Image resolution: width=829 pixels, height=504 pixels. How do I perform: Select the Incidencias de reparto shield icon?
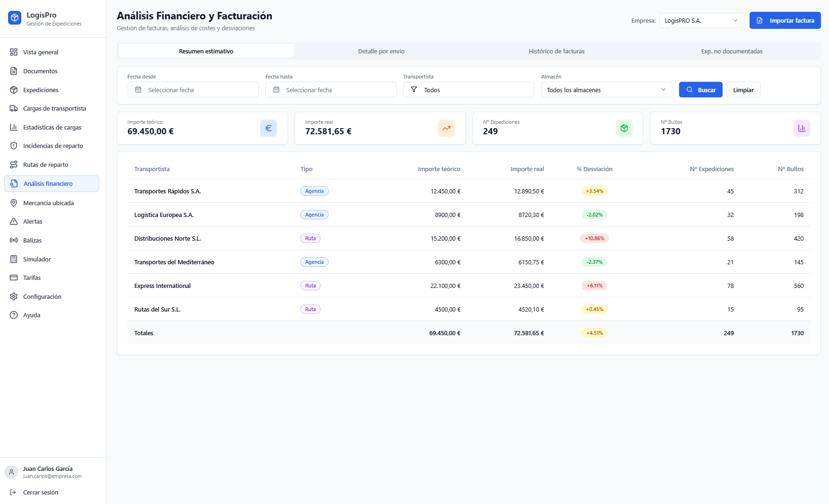(14, 146)
